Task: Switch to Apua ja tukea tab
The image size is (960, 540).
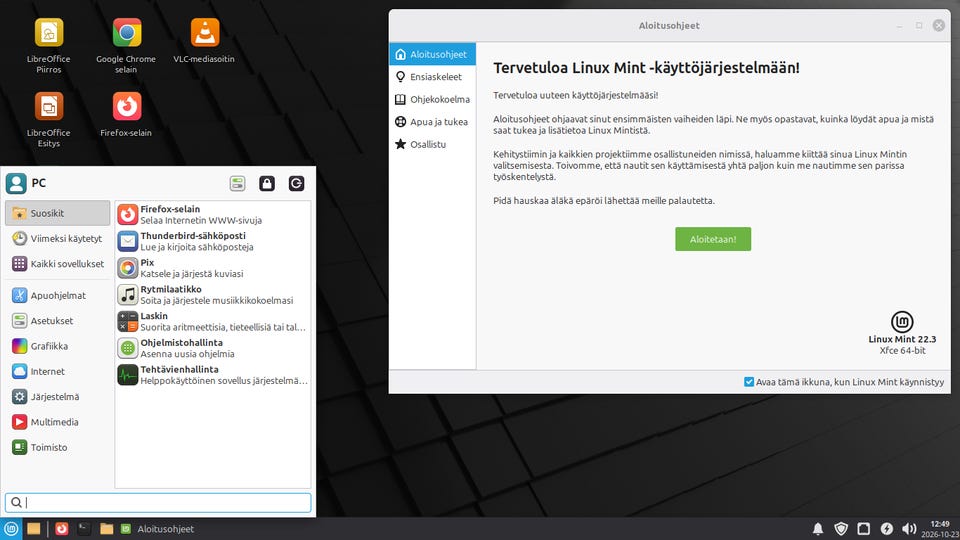Action: click(x=432, y=122)
